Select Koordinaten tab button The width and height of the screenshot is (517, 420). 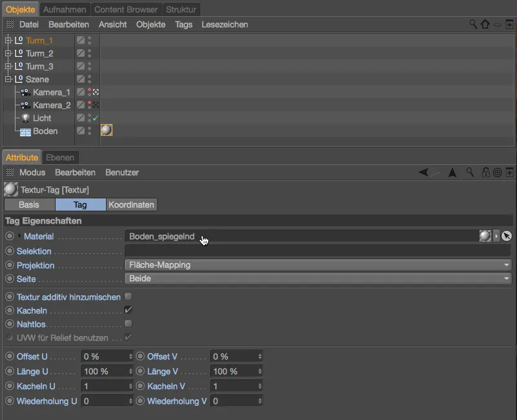click(x=132, y=204)
